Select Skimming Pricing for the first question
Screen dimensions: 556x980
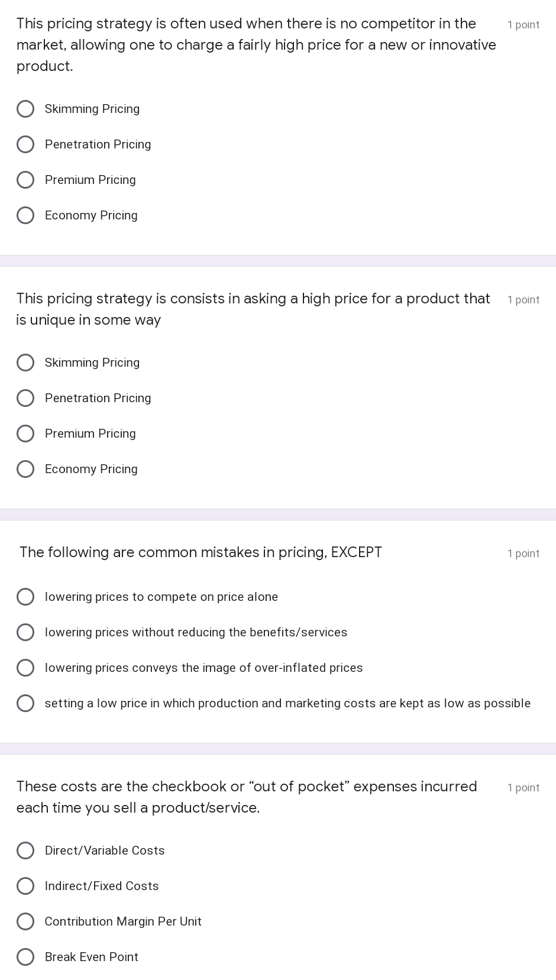[x=25, y=109]
